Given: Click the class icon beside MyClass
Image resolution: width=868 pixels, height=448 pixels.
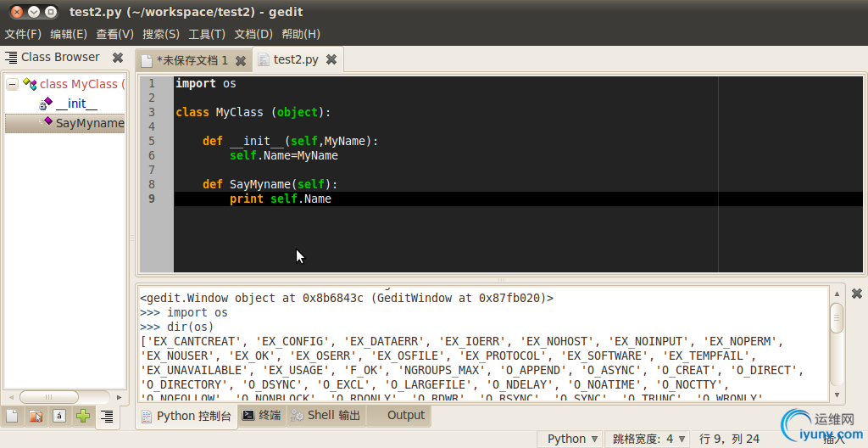Looking at the screenshot, I should click(30, 84).
